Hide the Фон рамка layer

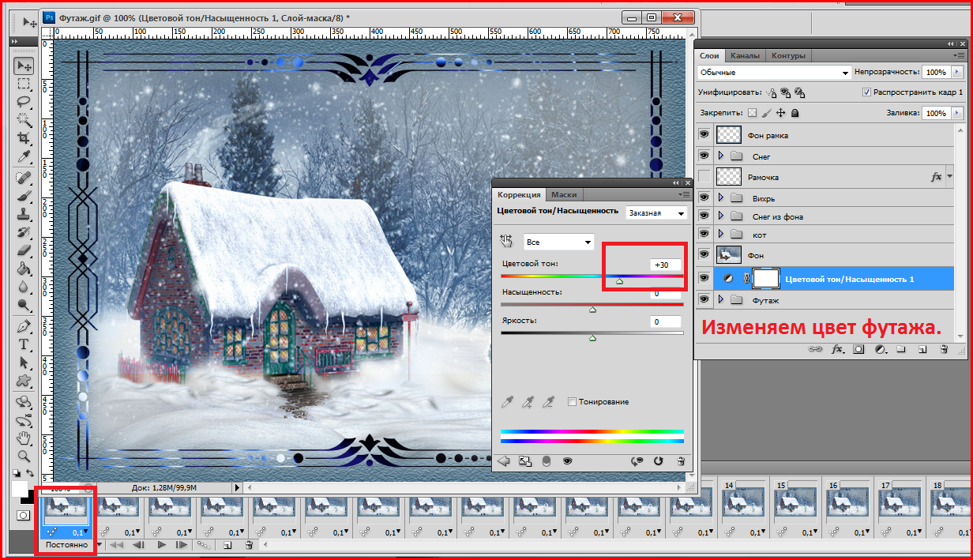704,135
